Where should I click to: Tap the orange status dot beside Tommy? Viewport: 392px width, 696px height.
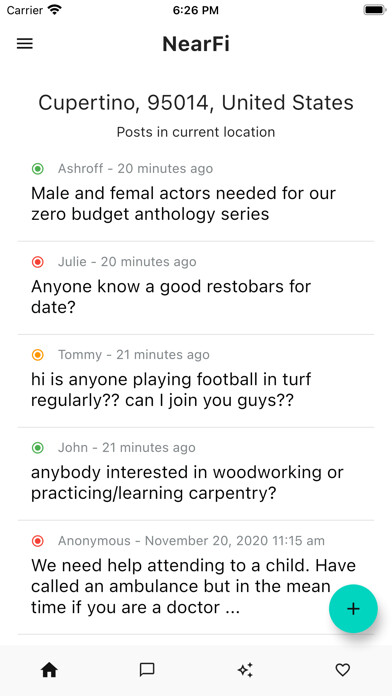coord(38,355)
